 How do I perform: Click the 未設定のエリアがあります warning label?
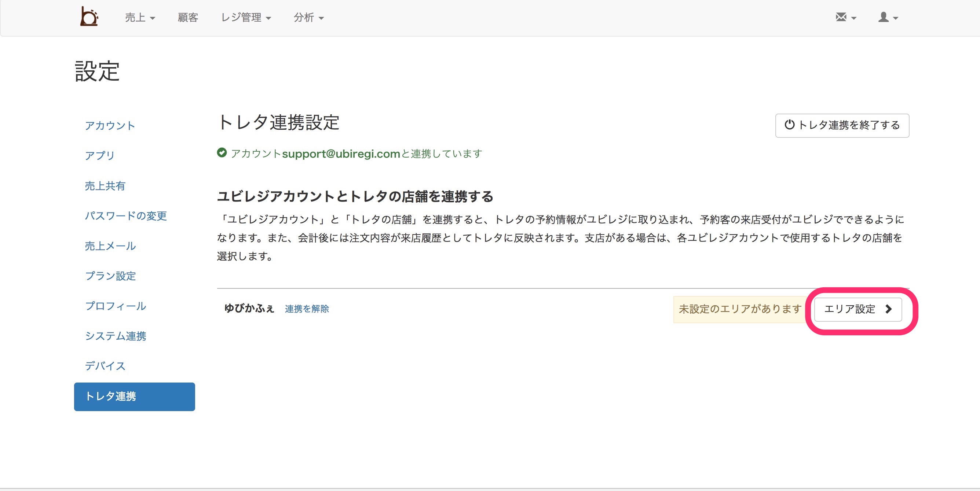tap(741, 309)
